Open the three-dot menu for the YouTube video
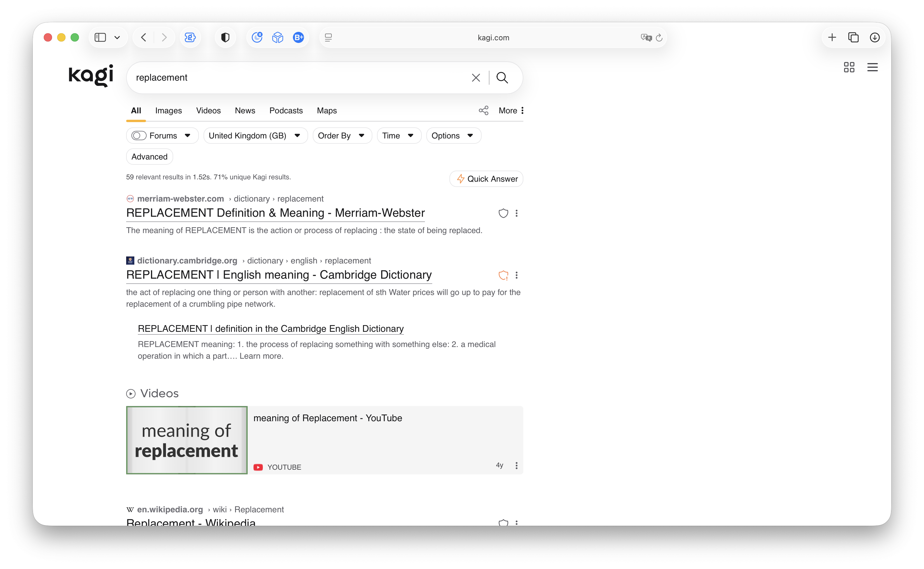Viewport: 924px width, 569px height. tap(516, 466)
